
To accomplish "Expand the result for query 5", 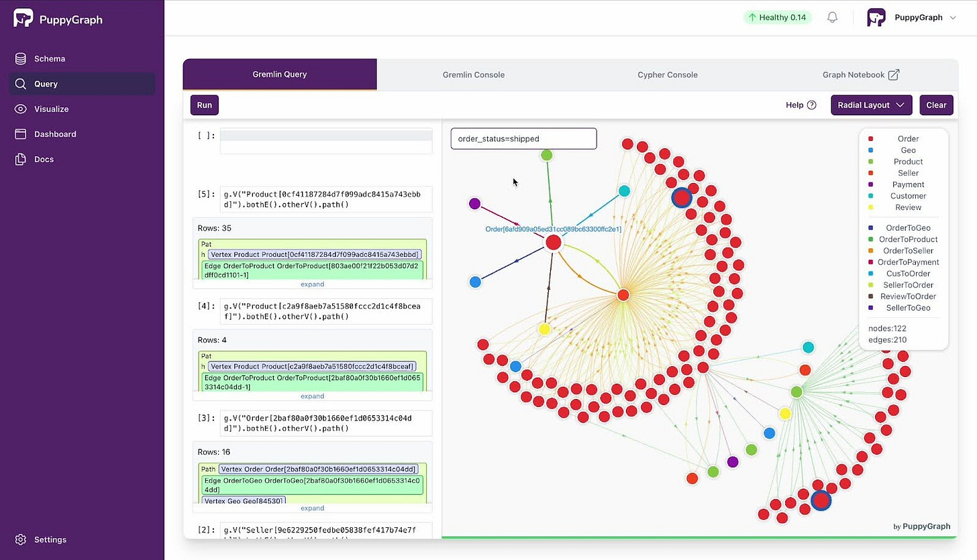I will pos(312,284).
